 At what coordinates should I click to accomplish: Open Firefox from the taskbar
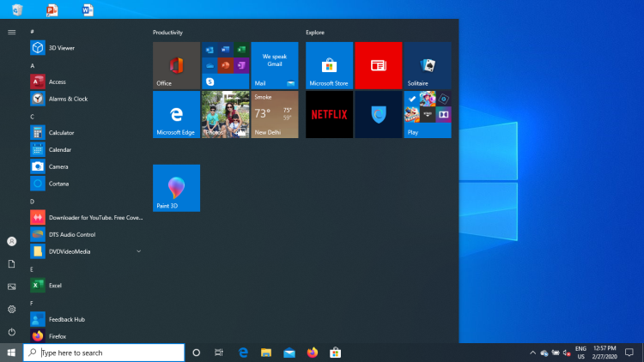point(313,353)
